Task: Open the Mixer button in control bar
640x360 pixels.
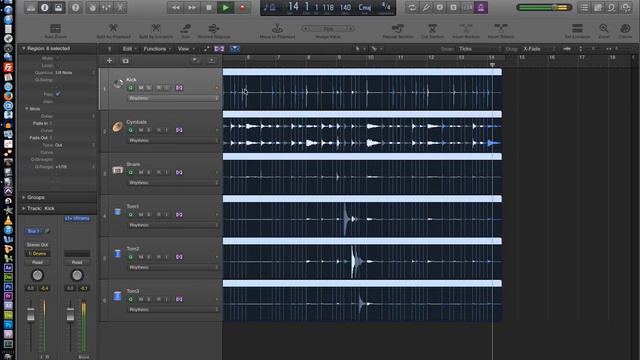Action: click(106, 7)
